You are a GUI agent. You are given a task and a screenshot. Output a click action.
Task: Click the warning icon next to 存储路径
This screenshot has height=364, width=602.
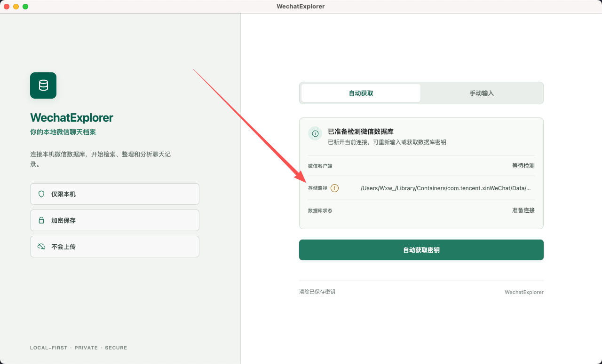click(334, 188)
